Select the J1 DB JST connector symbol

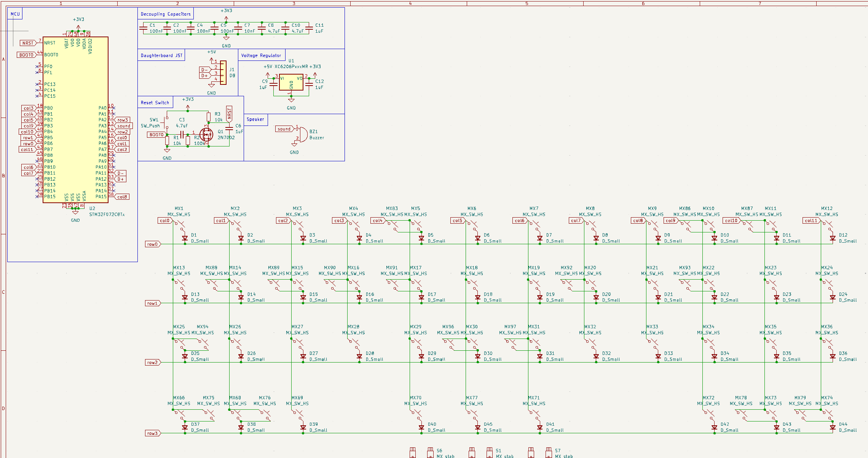point(223,72)
